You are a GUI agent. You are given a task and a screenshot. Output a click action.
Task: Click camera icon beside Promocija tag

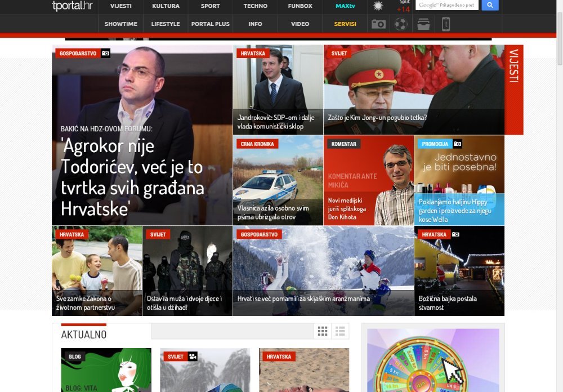click(457, 144)
